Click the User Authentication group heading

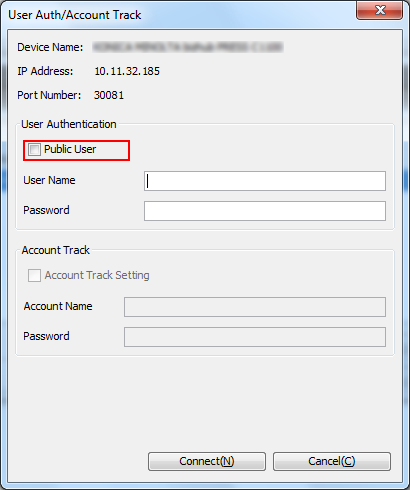(69, 124)
